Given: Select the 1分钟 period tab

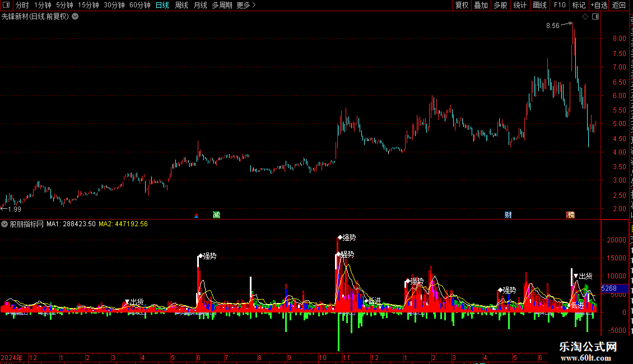Looking at the screenshot, I should tap(43, 5).
